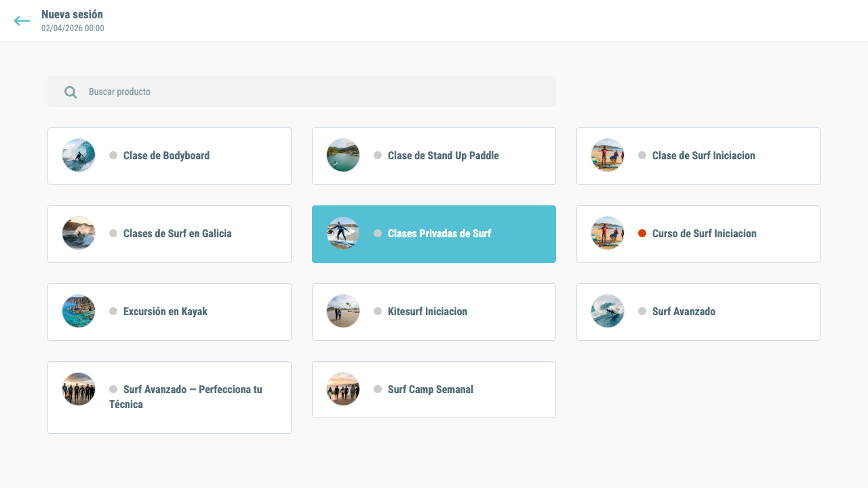Open the Surf Camp Semanal thumbnail
The height and width of the screenshot is (488, 868).
tap(343, 389)
